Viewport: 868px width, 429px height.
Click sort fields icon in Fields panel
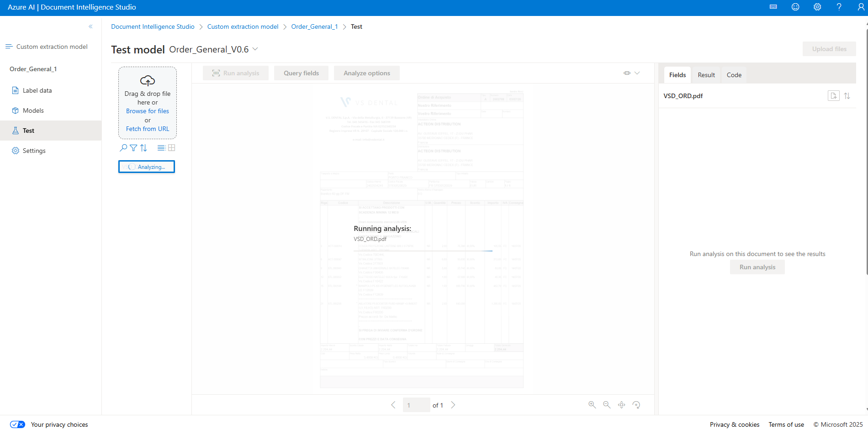click(847, 96)
